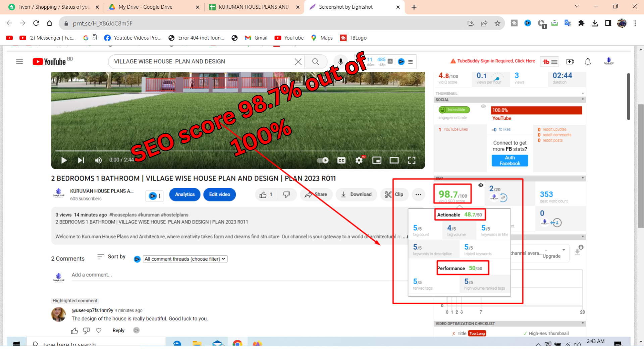Toggle closed captions on the player

pos(341,160)
